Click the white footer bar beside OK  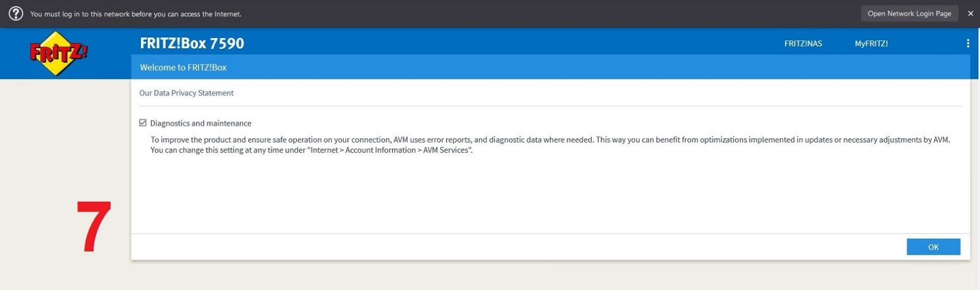coord(519,247)
